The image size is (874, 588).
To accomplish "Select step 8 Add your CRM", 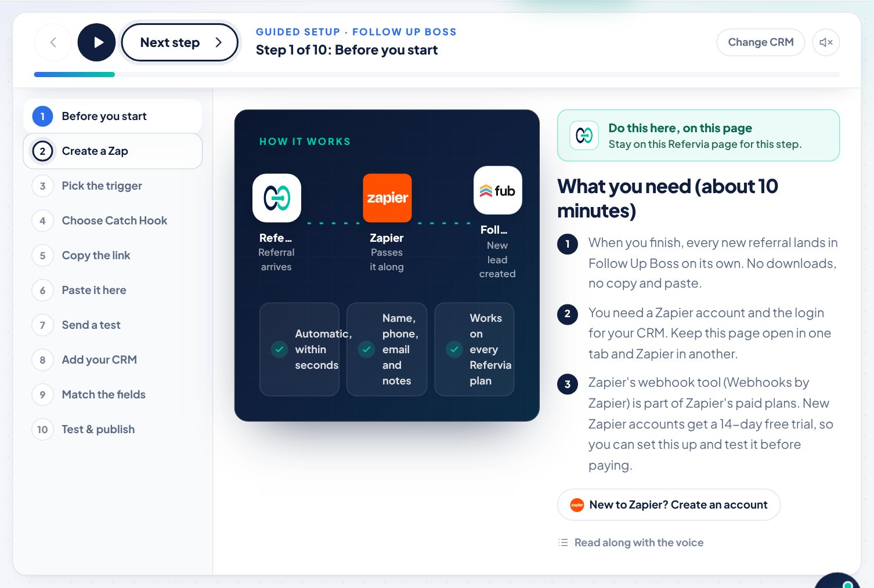I will 113,360.
